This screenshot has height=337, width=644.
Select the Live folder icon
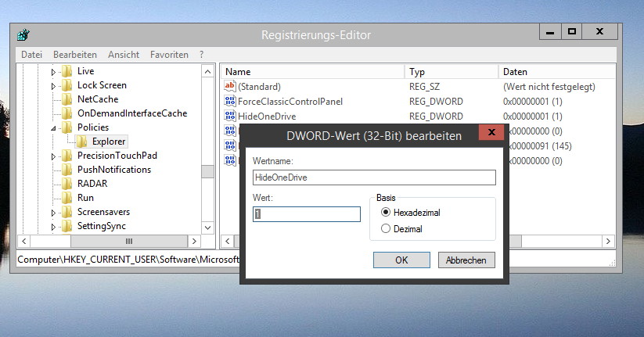tap(67, 71)
